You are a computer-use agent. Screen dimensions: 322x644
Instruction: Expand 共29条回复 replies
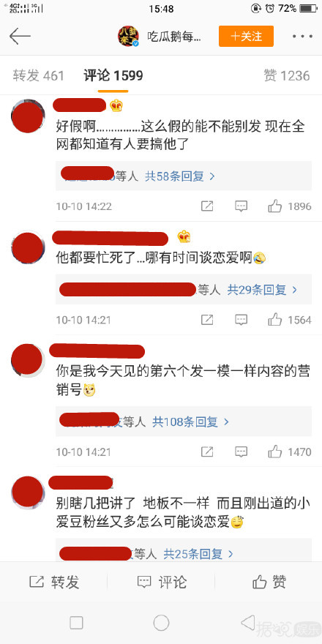262,290
